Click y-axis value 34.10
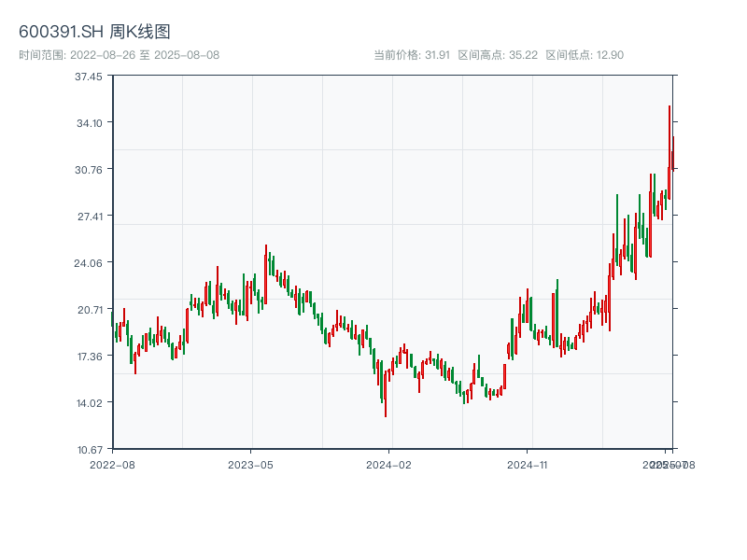747x560 pixels. click(90, 123)
